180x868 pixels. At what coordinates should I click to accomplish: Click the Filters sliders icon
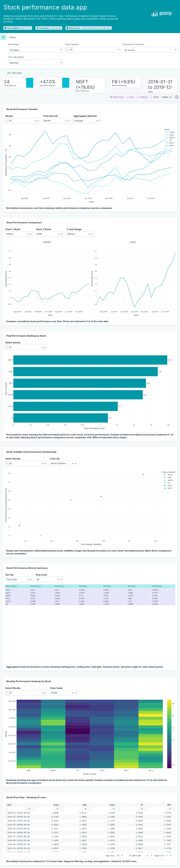(x=3, y=37)
